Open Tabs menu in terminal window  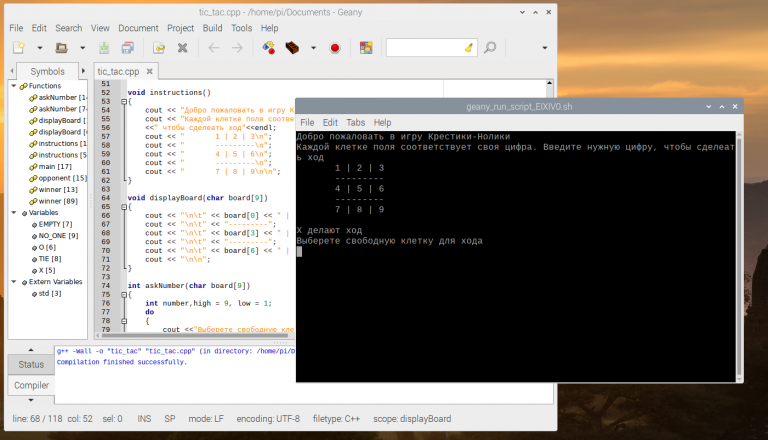356,122
